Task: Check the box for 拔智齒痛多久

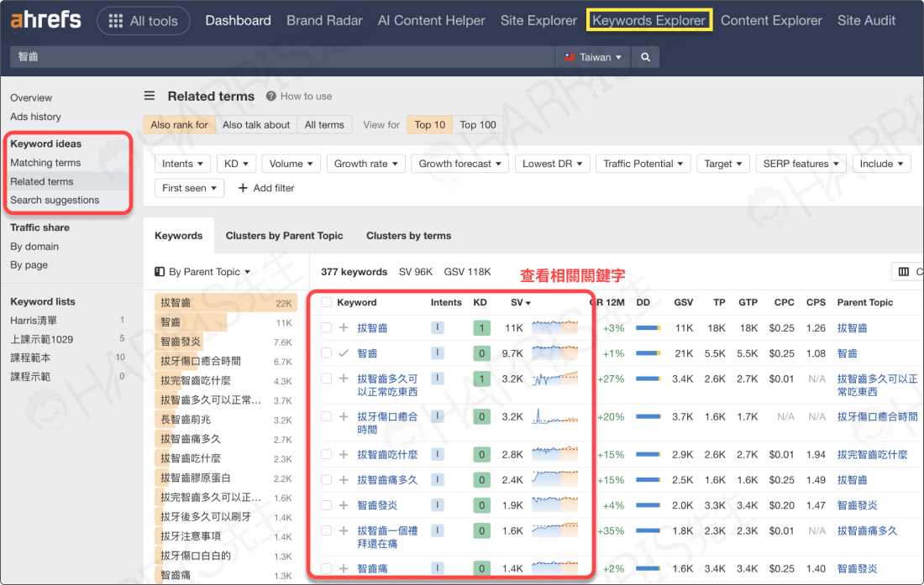Action: pos(326,479)
